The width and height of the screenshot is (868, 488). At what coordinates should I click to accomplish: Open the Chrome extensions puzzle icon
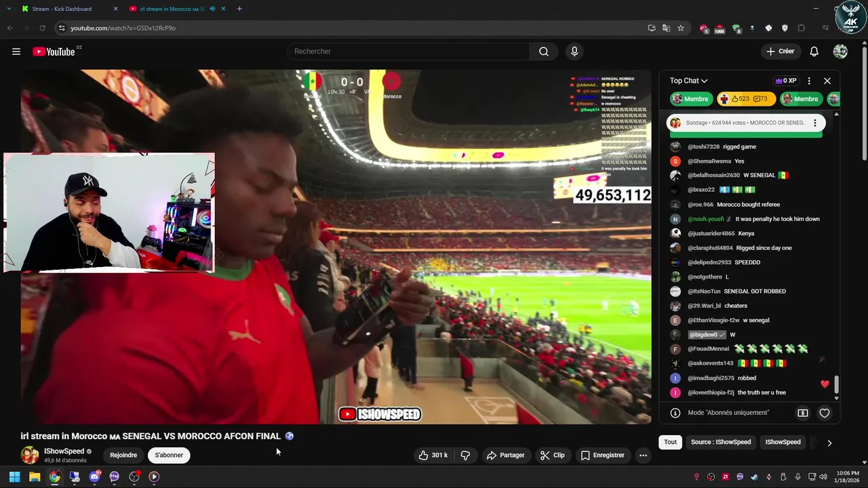click(801, 28)
